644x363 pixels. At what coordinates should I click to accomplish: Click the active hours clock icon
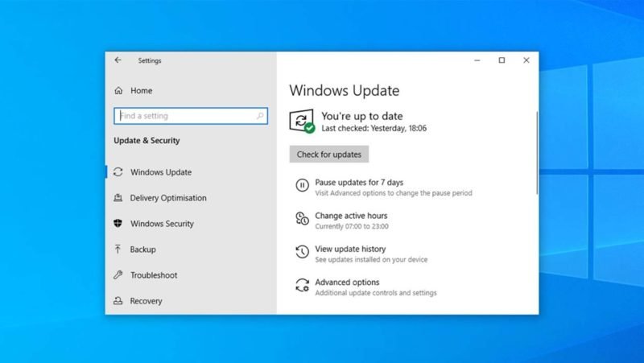[x=303, y=218]
